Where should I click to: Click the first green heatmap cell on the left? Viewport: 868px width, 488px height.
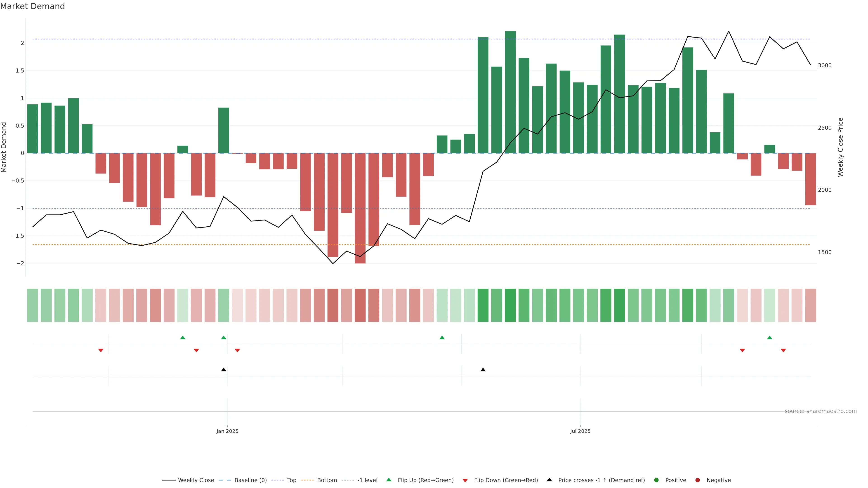coord(33,305)
